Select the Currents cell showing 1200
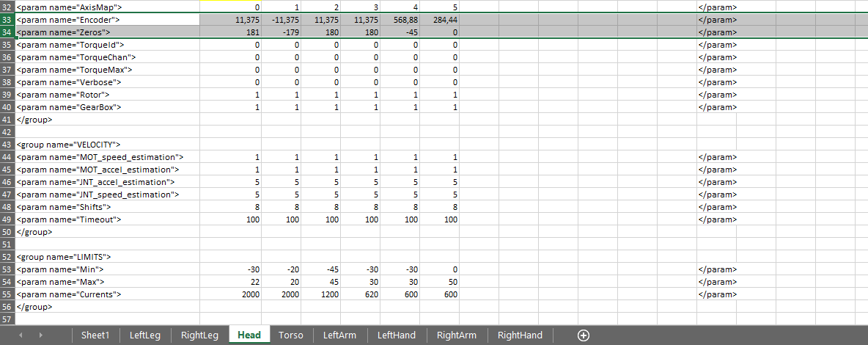This screenshot has width=868, height=345. click(x=320, y=294)
